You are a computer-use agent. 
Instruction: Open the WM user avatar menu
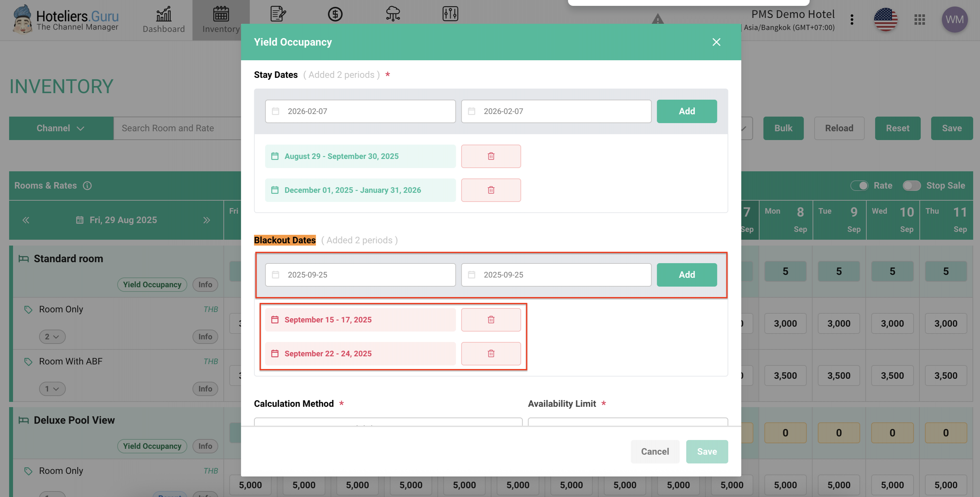tap(954, 20)
